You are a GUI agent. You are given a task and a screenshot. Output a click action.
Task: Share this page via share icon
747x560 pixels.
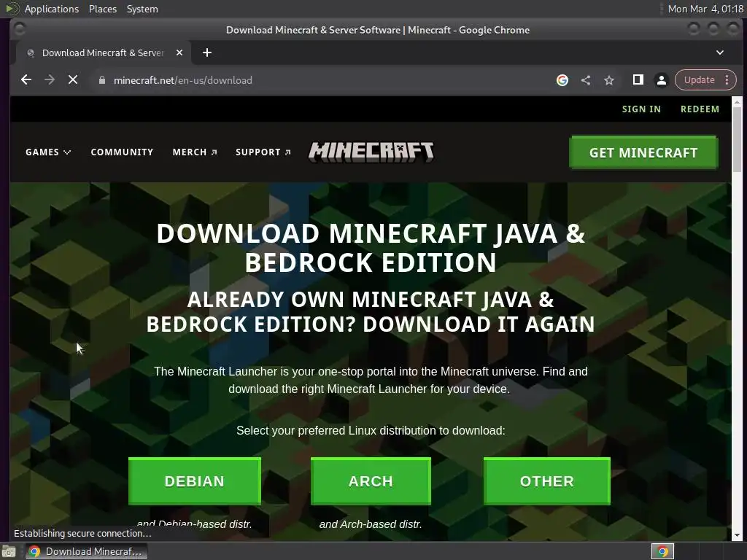pyautogui.click(x=586, y=80)
